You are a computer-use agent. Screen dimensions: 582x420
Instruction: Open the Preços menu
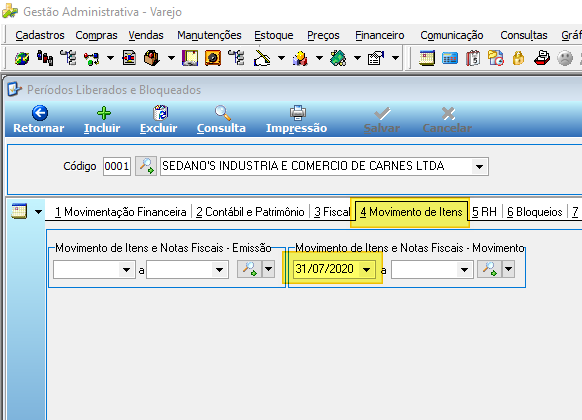pos(323,35)
